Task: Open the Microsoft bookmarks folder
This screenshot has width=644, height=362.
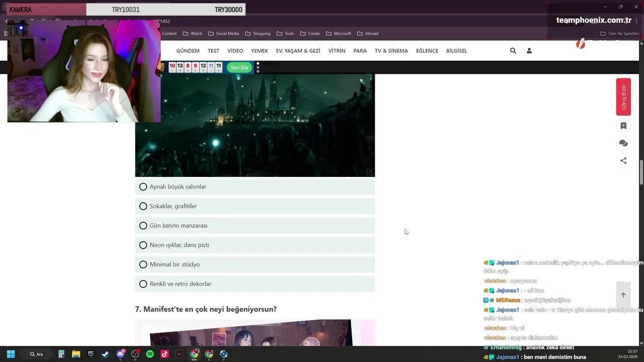Action: 338,34
